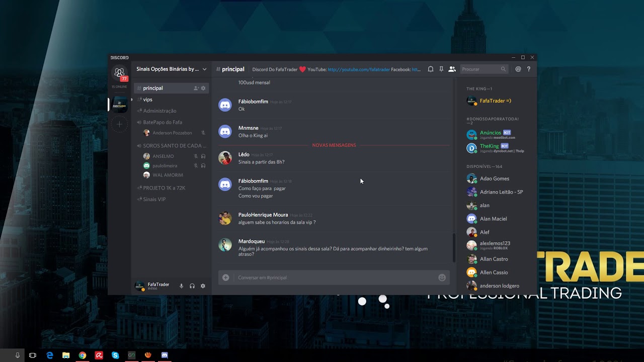Select the FafaTrader server icon

point(119,104)
